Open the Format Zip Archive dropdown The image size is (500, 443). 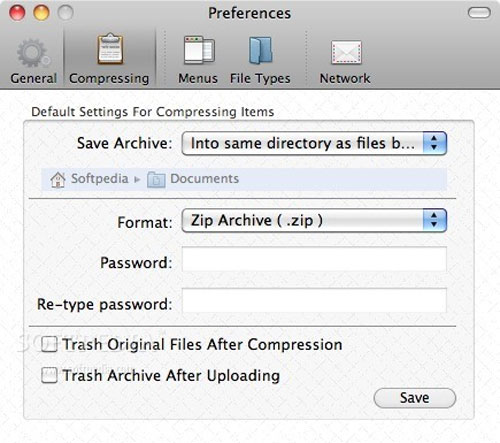[x=314, y=220]
